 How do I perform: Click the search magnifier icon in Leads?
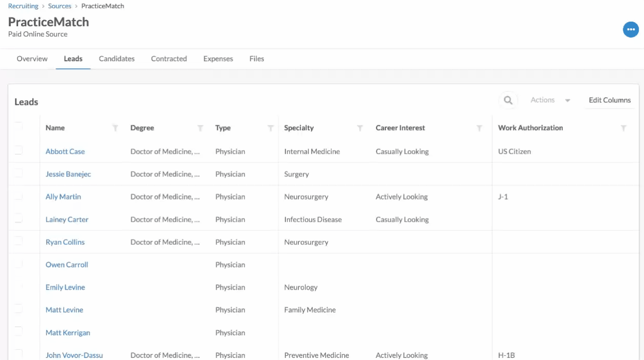click(508, 100)
